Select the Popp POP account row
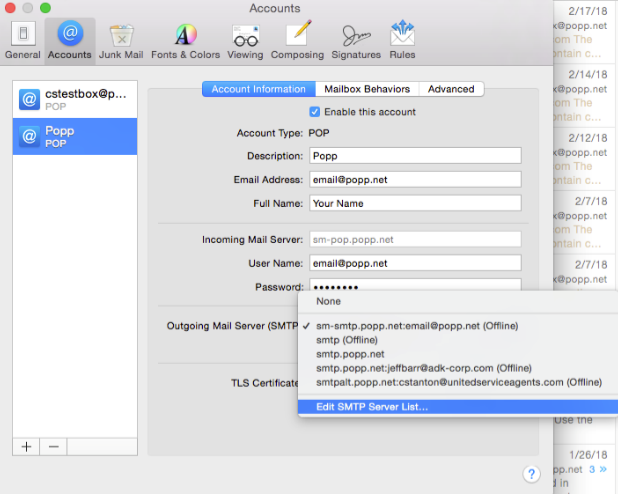Image resolution: width=618 pixels, height=494 pixels. (x=75, y=136)
